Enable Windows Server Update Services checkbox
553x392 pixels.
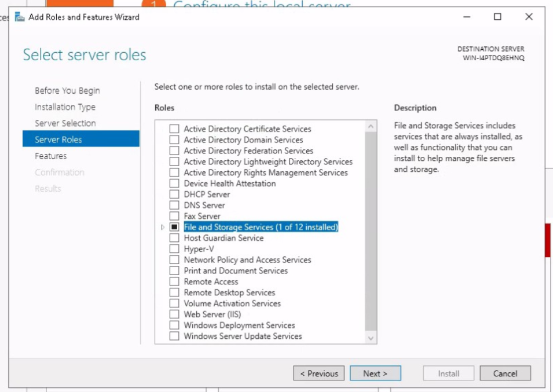pyautogui.click(x=174, y=336)
